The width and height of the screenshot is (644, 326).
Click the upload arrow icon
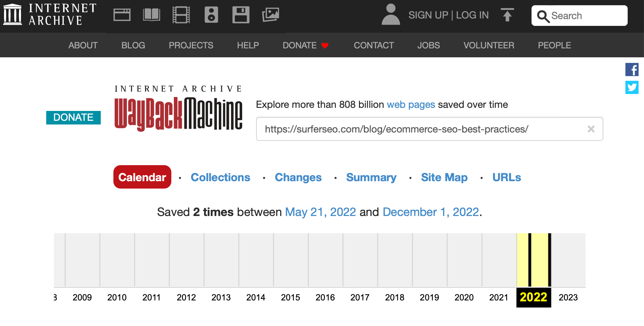pos(507,14)
